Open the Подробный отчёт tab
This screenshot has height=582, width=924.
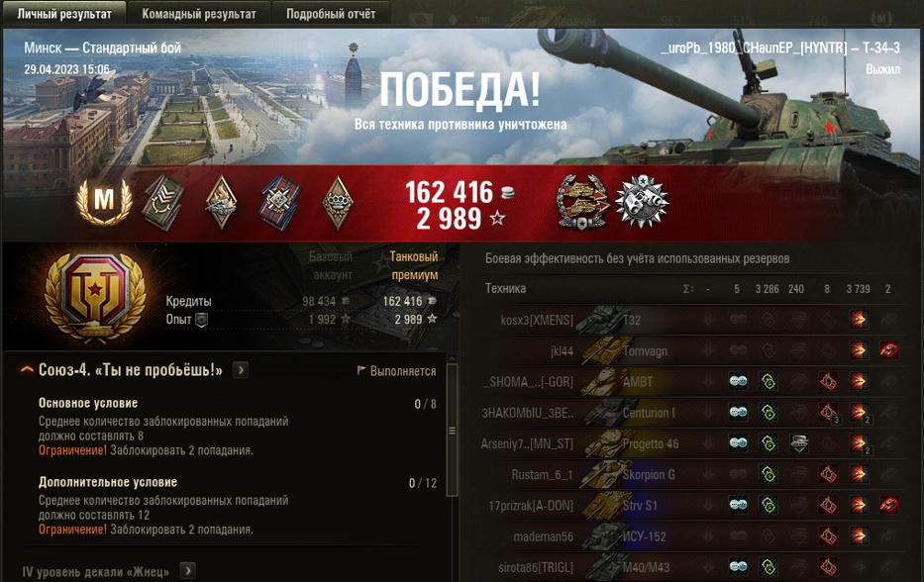coord(331,13)
